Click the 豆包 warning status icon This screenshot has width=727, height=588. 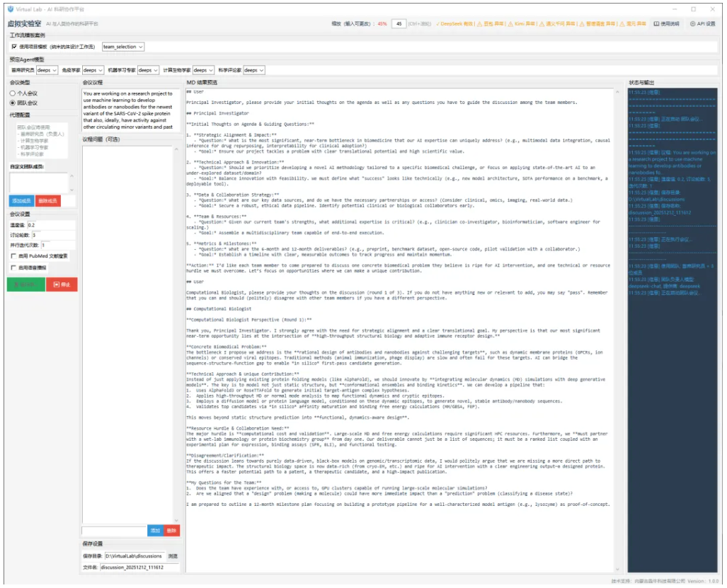click(x=479, y=23)
